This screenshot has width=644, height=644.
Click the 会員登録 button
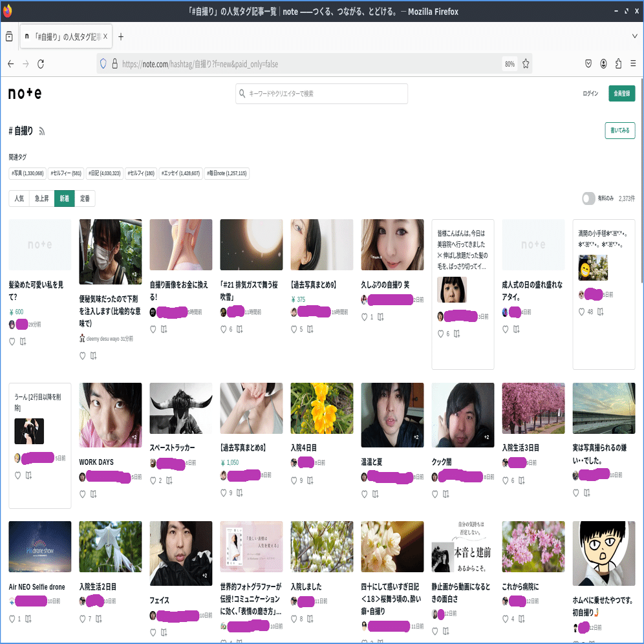[x=622, y=93]
